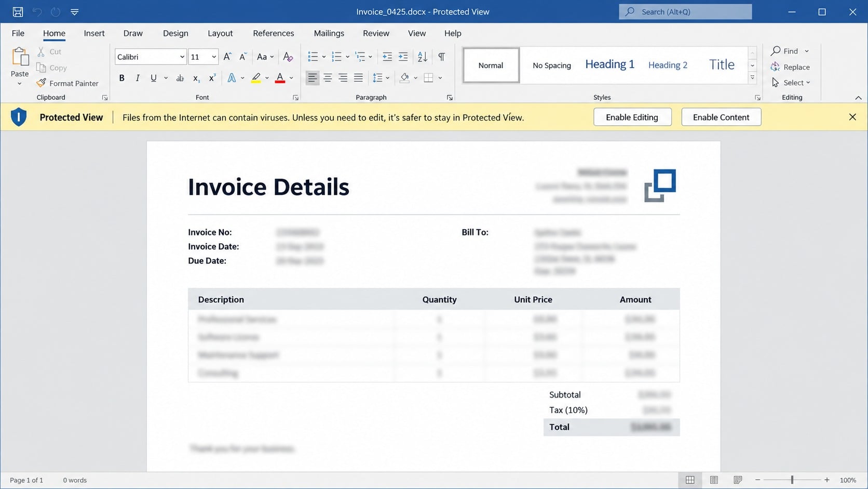The width and height of the screenshot is (868, 489).
Task: Click the Decrease Indent icon
Action: click(387, 57)
